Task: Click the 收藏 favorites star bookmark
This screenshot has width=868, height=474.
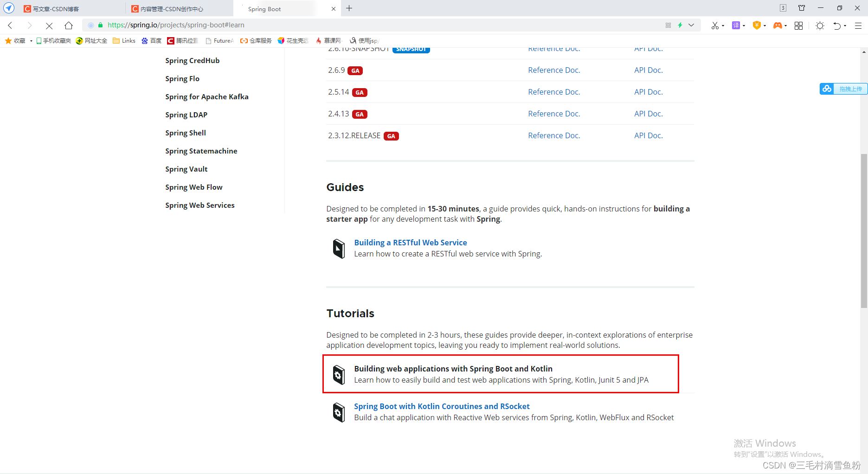Action: coord(15,41)
